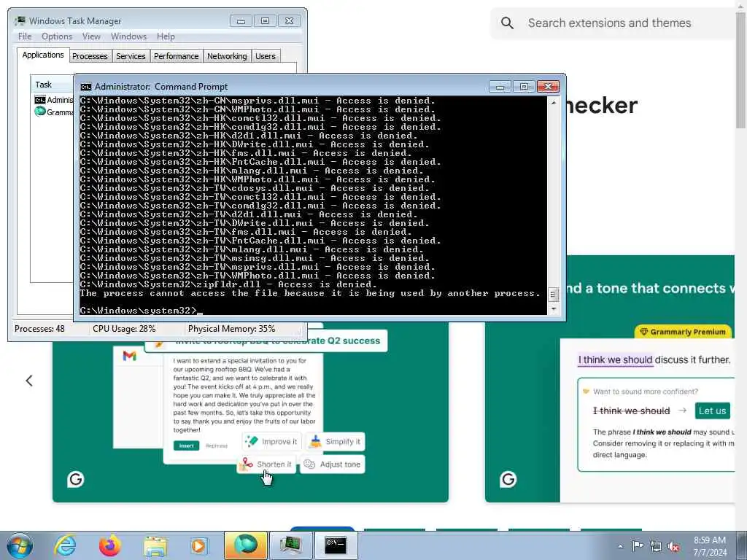The image size is (747, 560).
Task: Click Command Prompt scrollbar up arrow
Action: [553, 103]
